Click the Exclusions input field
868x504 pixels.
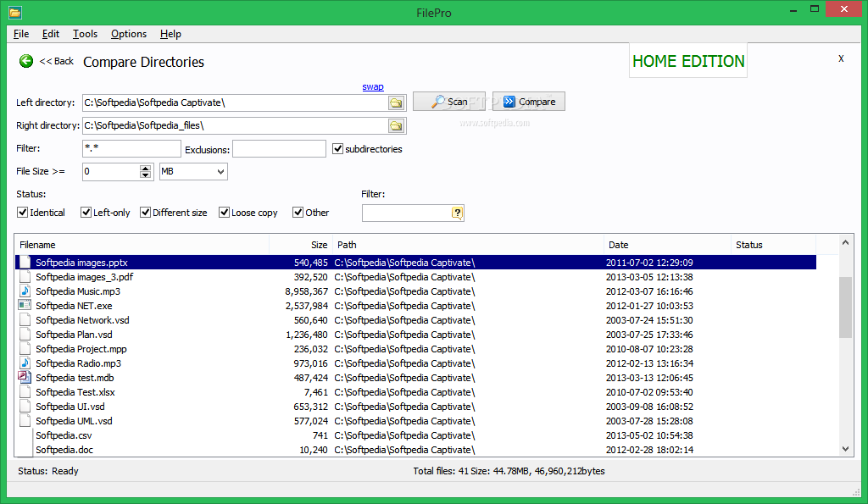[279, 148]
